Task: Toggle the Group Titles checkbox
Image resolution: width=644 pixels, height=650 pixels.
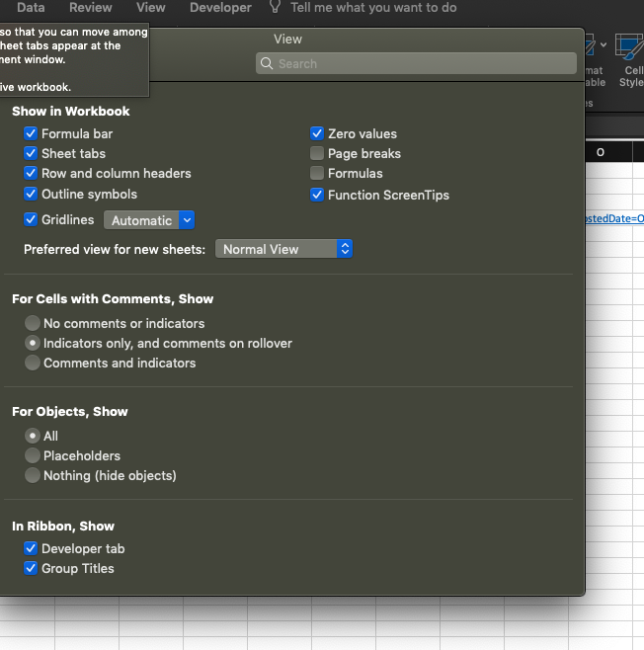Action: (x=31, y=568)
